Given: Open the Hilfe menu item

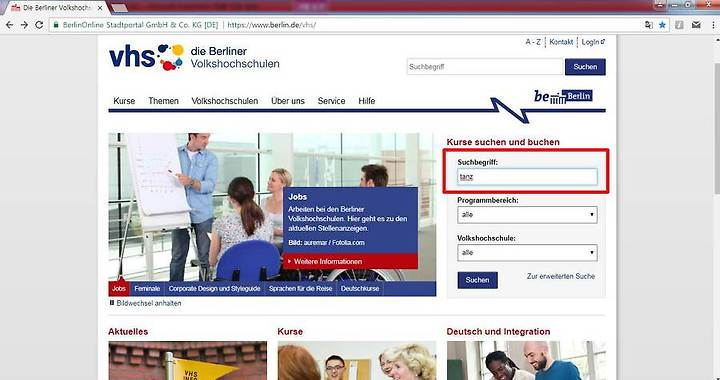Looking at the screenshot, I should coord(366,101).
